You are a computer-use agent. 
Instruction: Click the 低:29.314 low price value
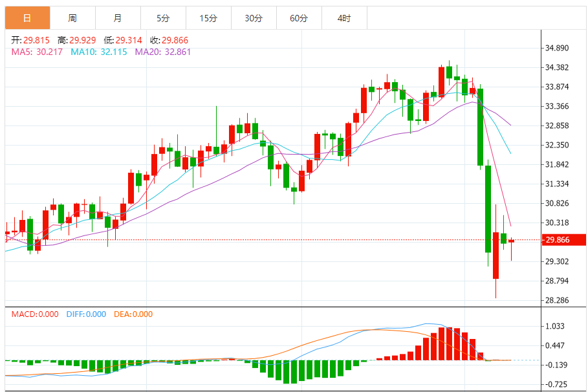(x=123, y=40)
